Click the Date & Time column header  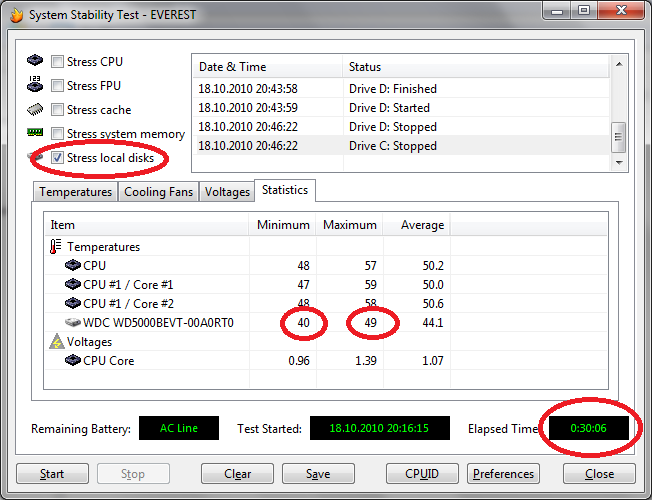pyautogui.click(x=267, y=67)
